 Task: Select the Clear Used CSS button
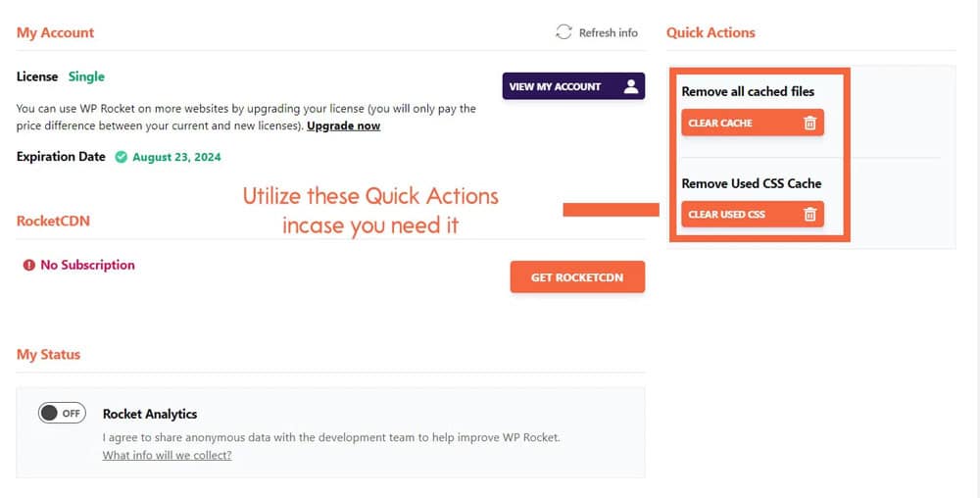click(x=753, y=215)
